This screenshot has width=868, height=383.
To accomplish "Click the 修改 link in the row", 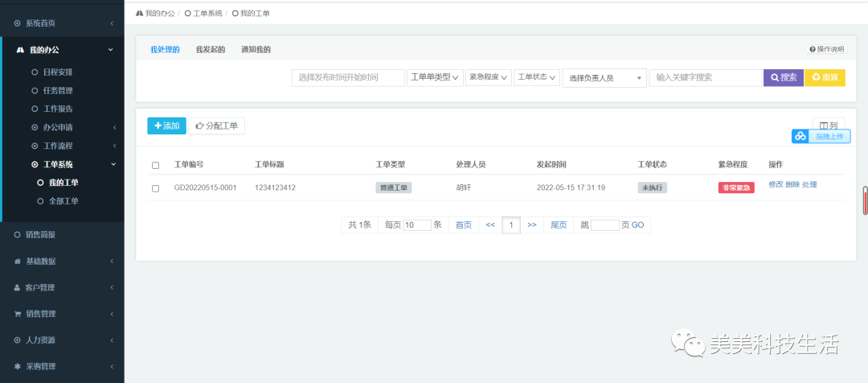I will [775, 185].
